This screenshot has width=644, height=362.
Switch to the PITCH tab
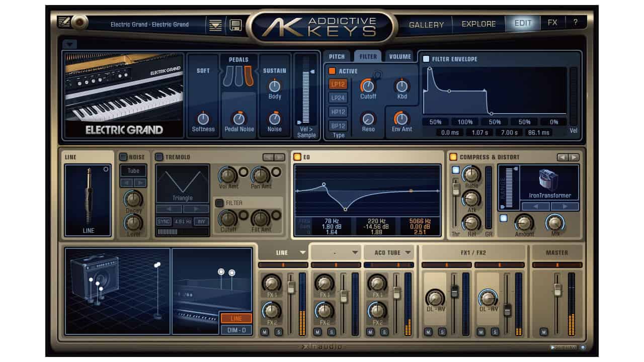pos(337,56)
